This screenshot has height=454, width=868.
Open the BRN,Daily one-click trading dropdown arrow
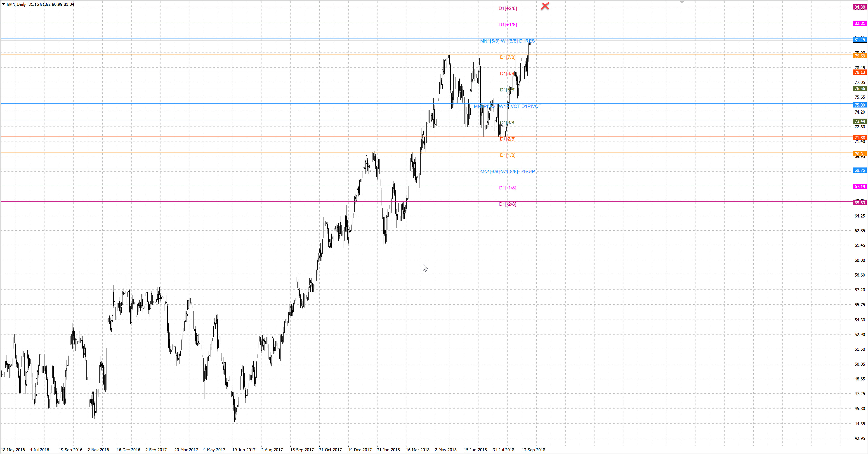(x=3, y=4)
